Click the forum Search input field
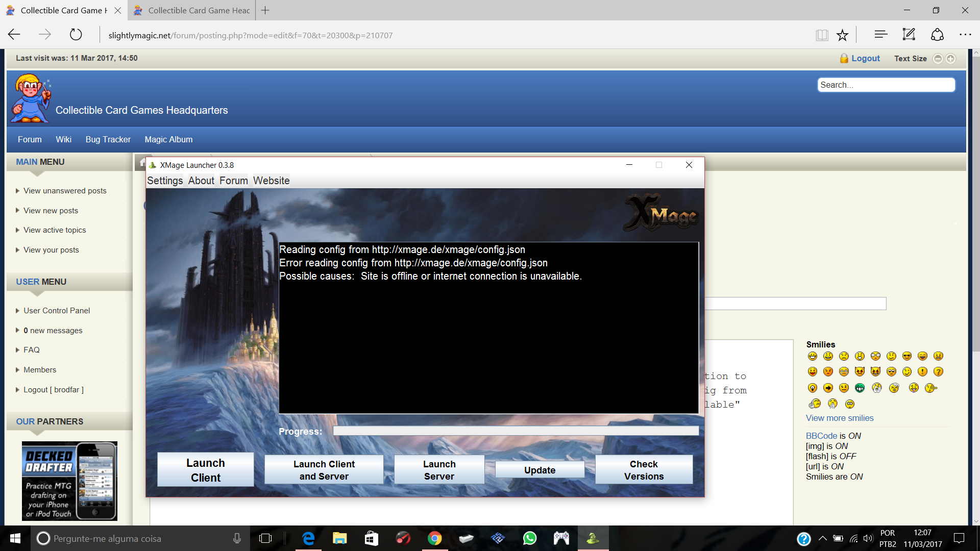Screen dimensions: 980x551 (886, 85)
